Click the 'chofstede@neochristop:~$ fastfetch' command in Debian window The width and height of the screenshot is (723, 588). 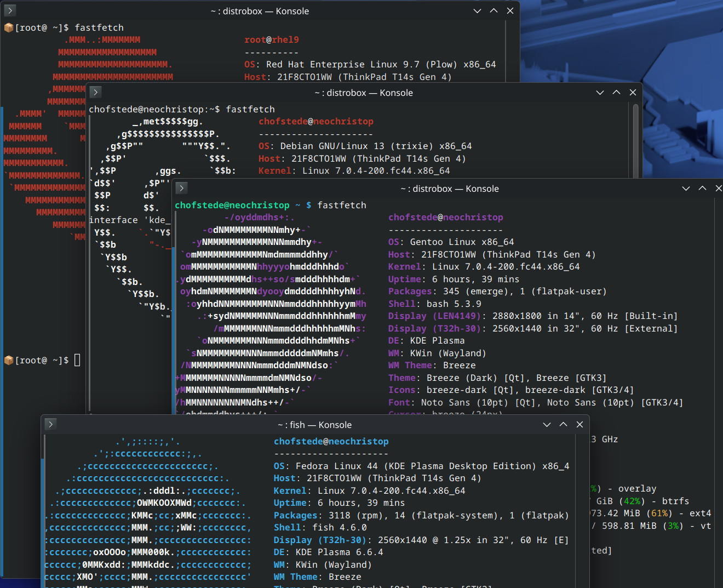[x=182, y=109]
